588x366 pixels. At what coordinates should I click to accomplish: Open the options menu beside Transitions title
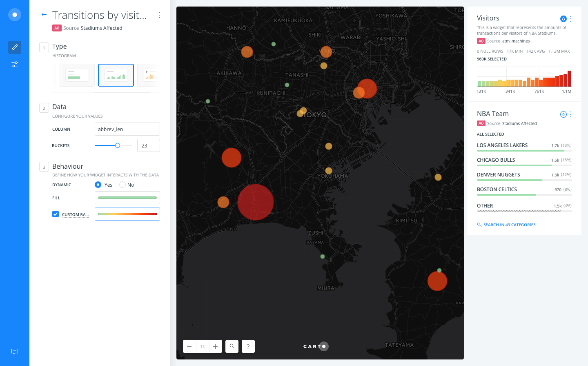[x=159, y=15]
